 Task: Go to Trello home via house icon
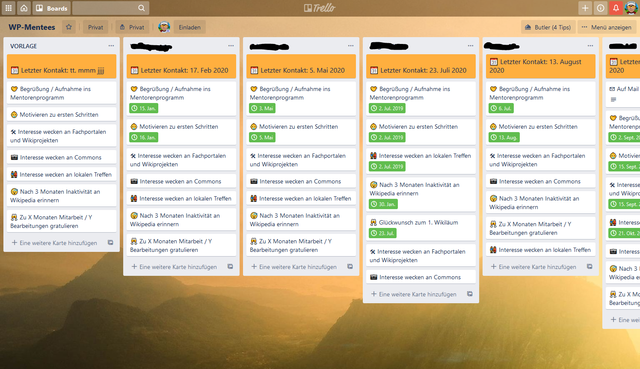(x=24, y=8)
